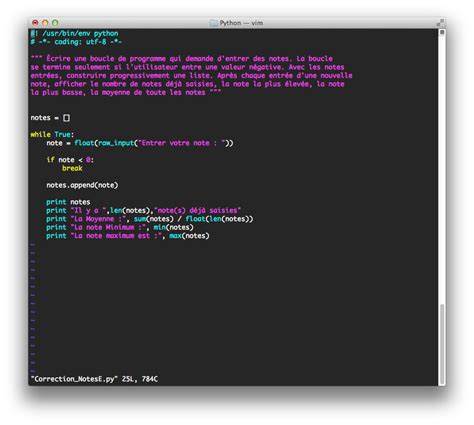This screenshot has width=474, height=425.
Task: Click the green zoom window button
Action: (55, 23)
